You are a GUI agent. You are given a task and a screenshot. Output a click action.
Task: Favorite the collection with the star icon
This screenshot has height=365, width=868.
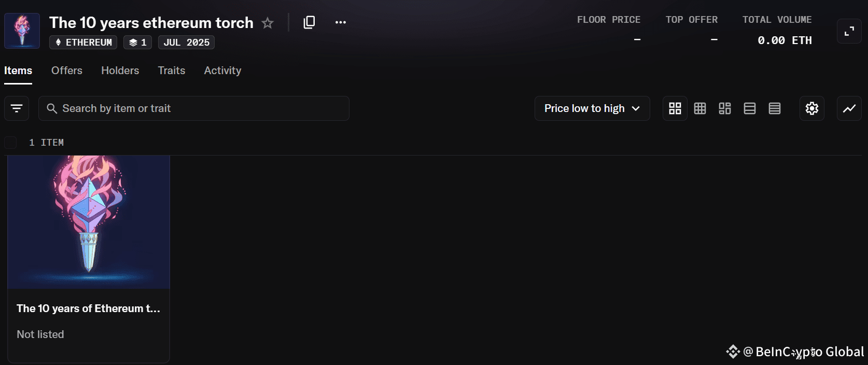[268, 23]
